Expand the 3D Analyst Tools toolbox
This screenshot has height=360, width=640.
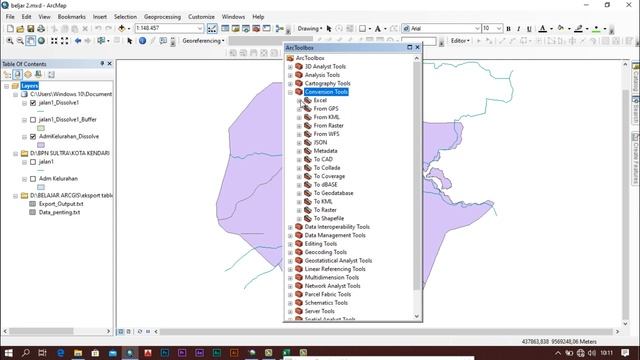tap(290, 67)
